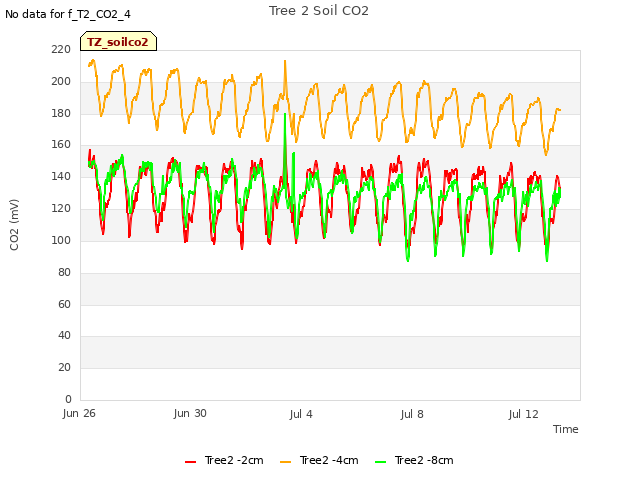Click the 'No data for f_T2_CO2_4' message
The image size is (640, 480).
pos(68,14)
